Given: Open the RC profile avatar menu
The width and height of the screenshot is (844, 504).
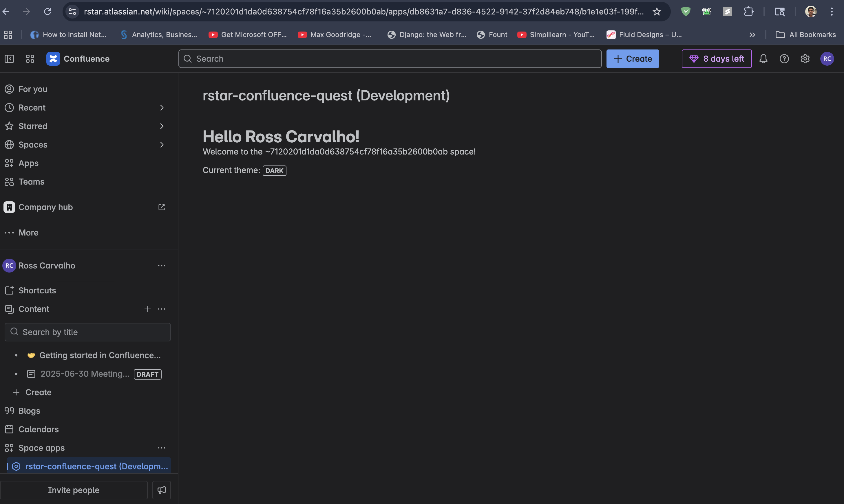Looking at the screenshot, I should pos(827,59).
